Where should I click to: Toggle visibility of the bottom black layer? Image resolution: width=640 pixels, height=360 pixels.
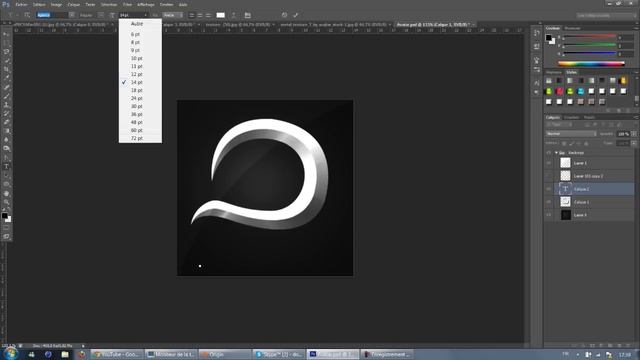pyautogui.click(x=549, y=215)
